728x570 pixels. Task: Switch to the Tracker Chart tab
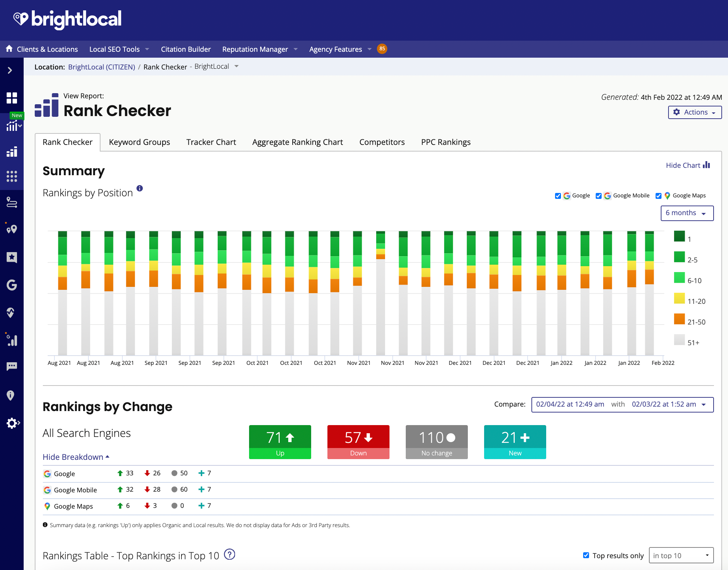[x=211, y=142]
